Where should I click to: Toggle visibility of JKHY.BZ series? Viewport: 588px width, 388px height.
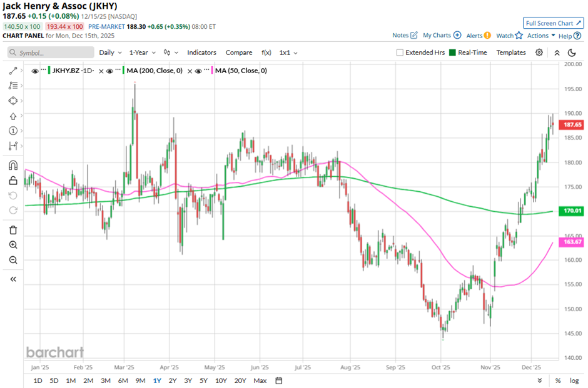pyautogui.click(x=35, y=71)
